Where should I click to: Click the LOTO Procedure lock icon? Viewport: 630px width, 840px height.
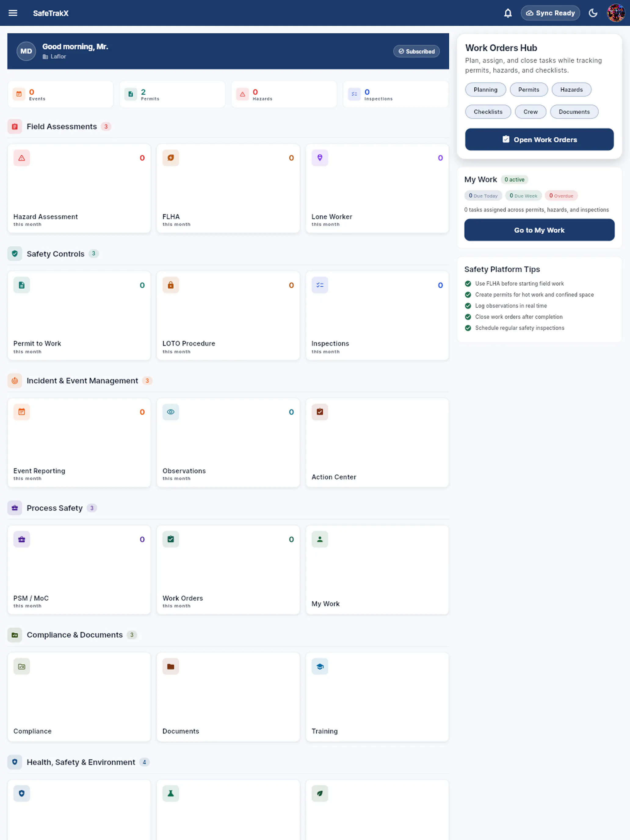tap(171, 285)
